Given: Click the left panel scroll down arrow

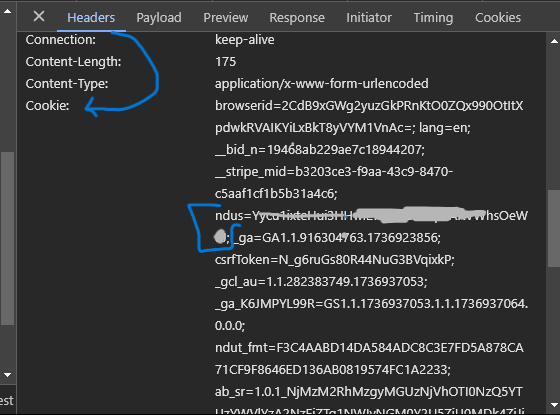Looking at the screenshot, I should coord(7,375).
